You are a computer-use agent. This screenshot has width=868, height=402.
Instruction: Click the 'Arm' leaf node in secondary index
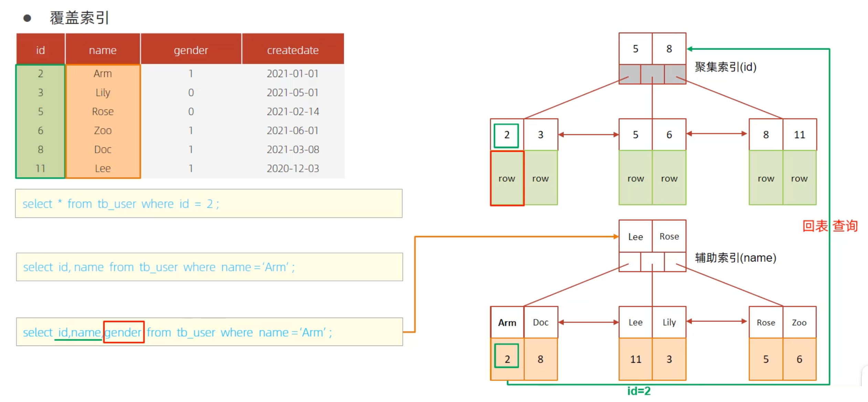coord(507,322)
